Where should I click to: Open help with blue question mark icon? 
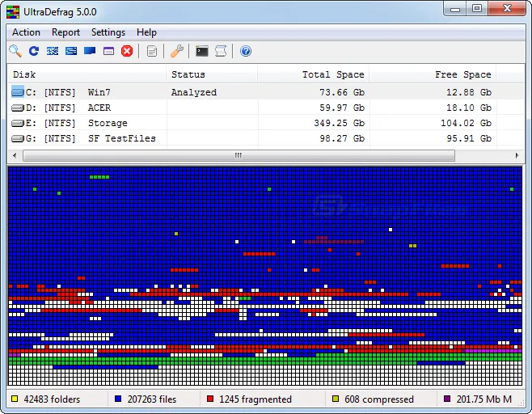(246, 51)
